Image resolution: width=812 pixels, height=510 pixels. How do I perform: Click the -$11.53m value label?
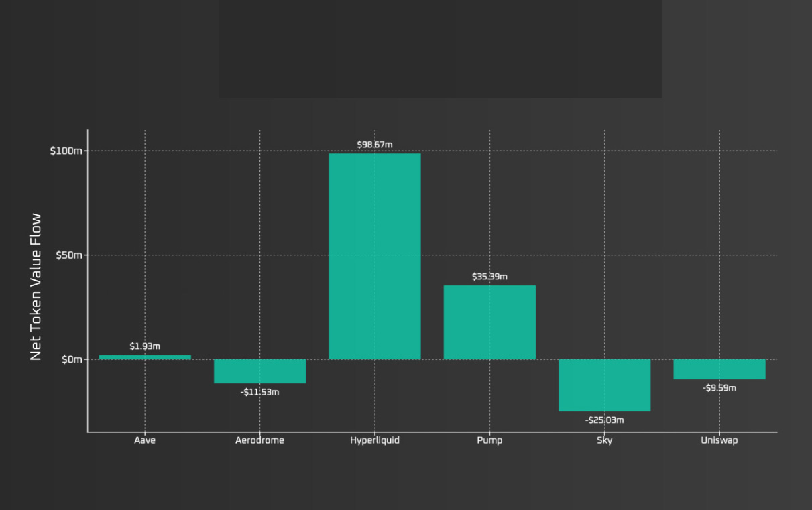259,392
